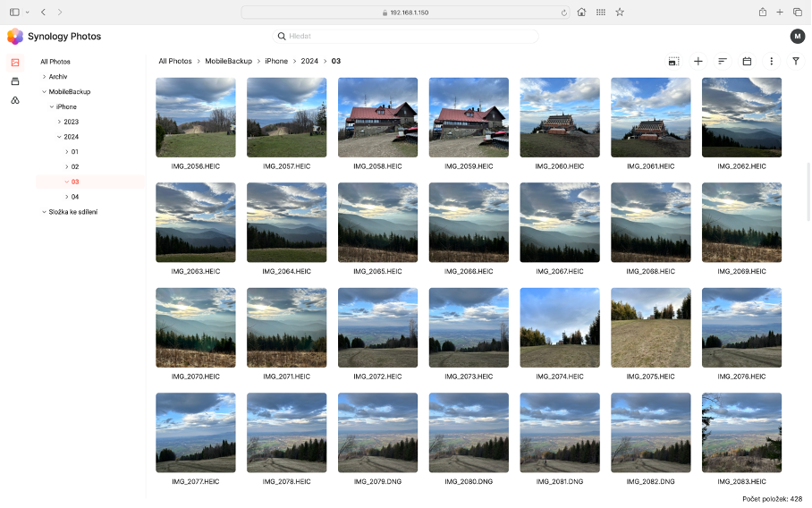The image size is (812, 508).
Task: Select the Archiv folder label
Action: click(x=58, y=77)
